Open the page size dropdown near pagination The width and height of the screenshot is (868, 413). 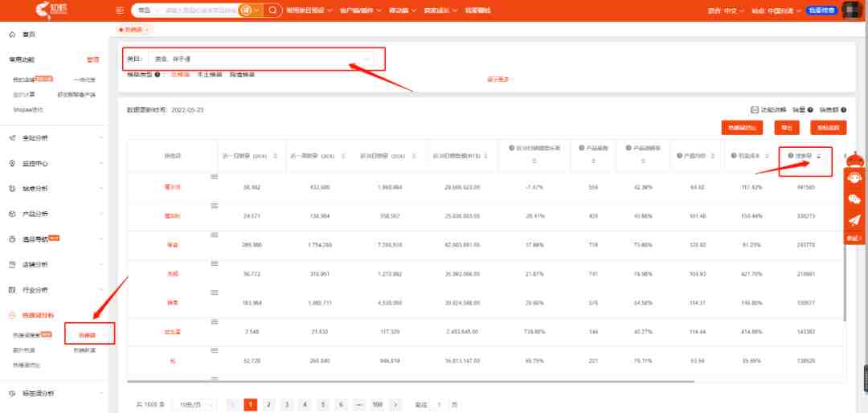(x=194, y=405)
